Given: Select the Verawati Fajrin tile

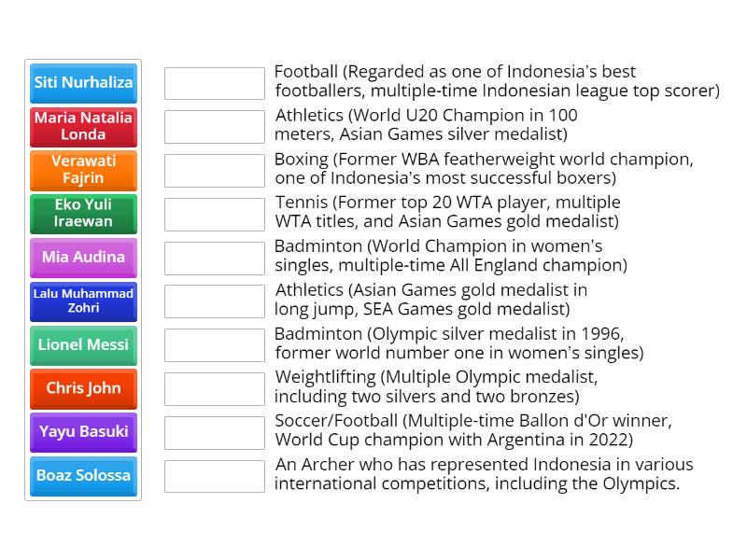Looking at the screenshot, I should tap(83, 171).
